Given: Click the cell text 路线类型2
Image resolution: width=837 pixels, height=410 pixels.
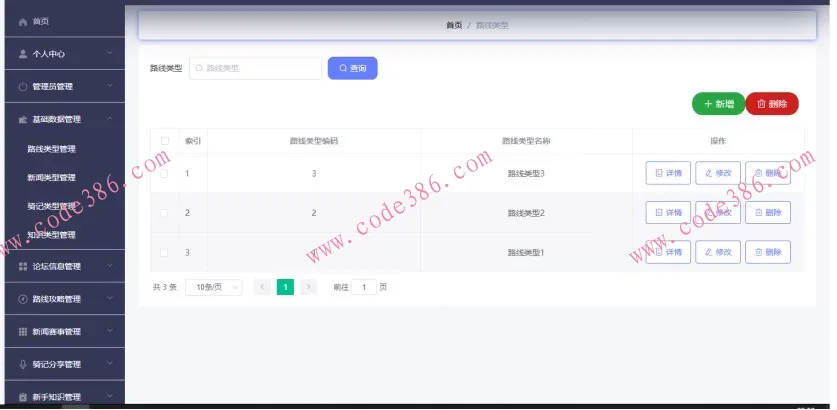Looking at the screenshot, I should [526, 213].
